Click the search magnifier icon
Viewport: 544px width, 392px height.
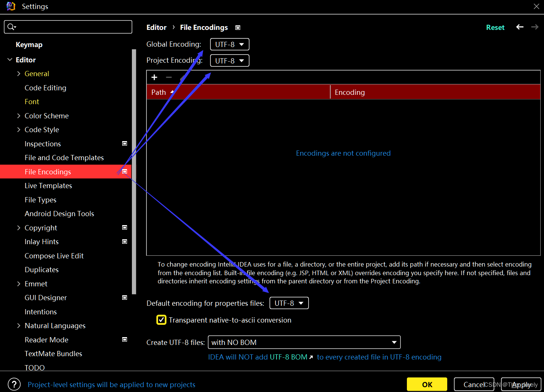[x=11, y=27]
